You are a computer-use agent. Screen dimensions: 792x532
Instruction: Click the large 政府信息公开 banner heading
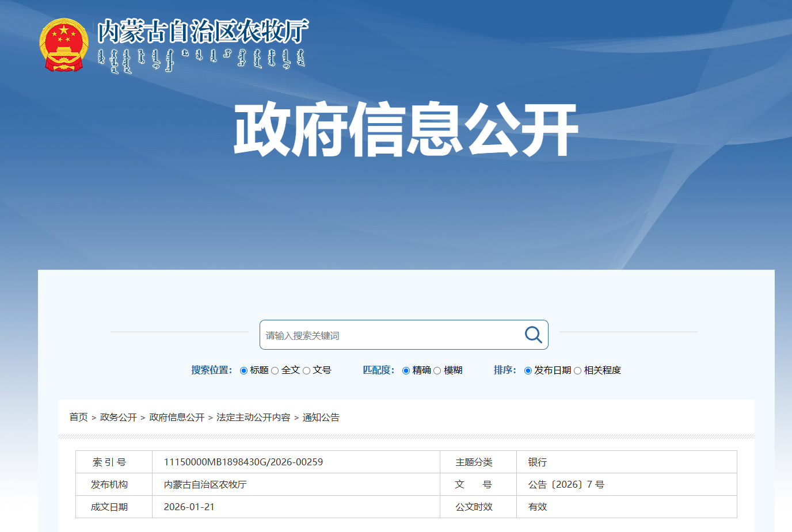pos(405,129)
